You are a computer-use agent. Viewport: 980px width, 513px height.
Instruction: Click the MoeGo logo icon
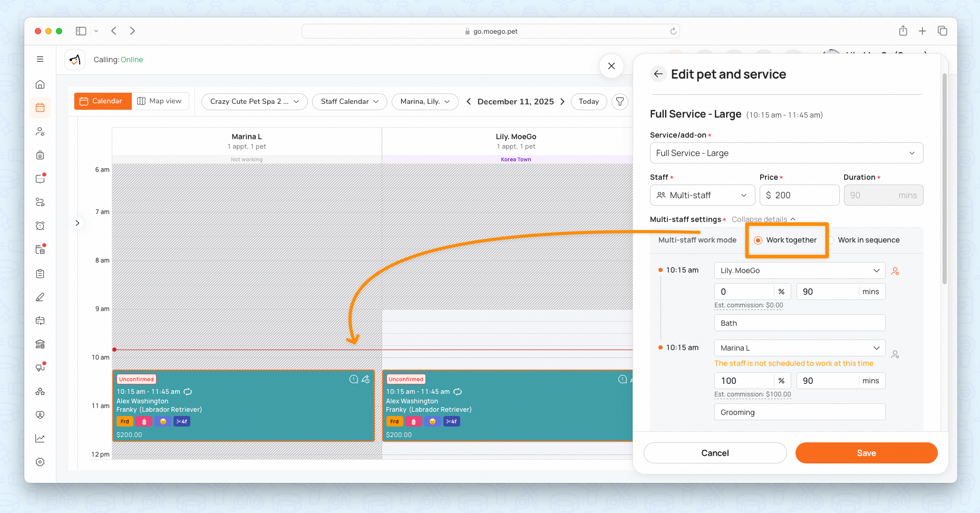click(x=75, y=60)
